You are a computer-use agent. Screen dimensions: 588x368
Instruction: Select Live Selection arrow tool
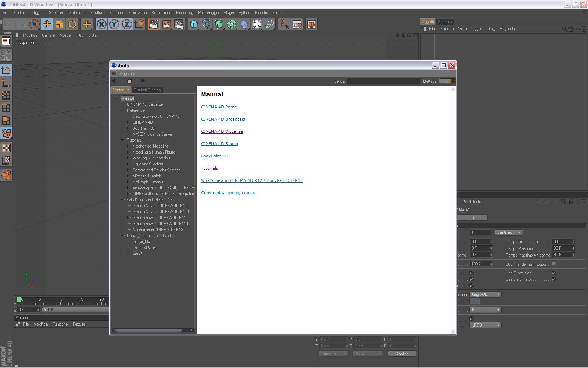(34, 24)
